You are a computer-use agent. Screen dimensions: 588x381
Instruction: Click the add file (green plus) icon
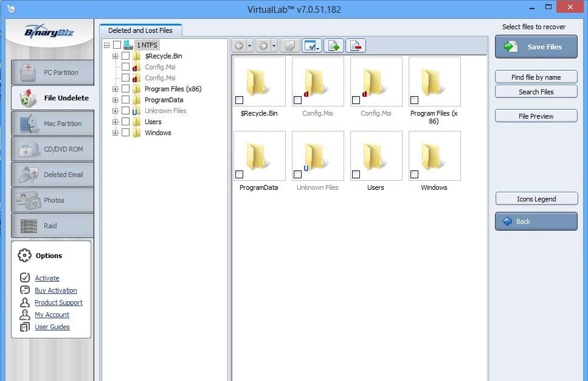pos(333,46)
